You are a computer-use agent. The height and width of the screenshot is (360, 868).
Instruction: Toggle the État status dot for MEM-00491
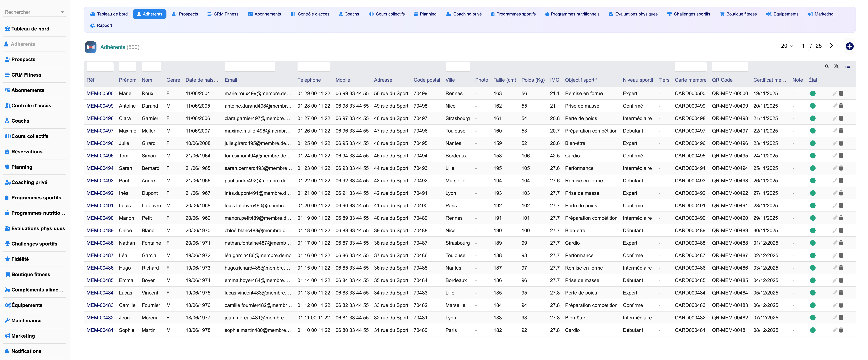point(812,205)
